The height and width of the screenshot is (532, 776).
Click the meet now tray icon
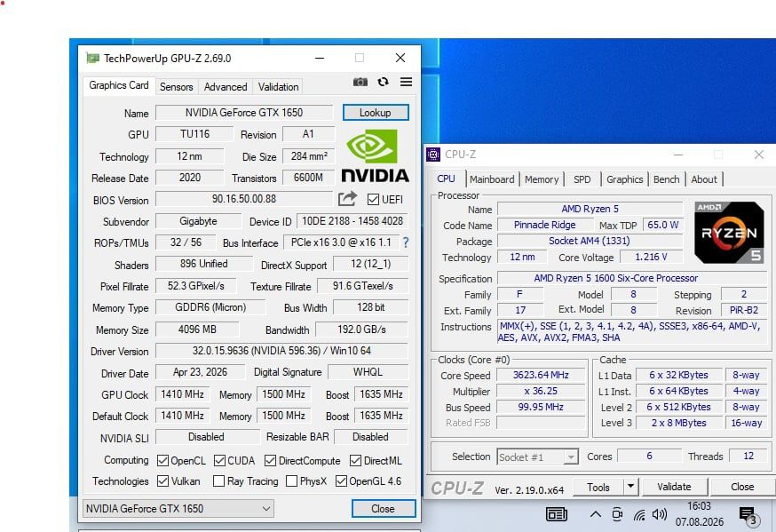point(617,514)
